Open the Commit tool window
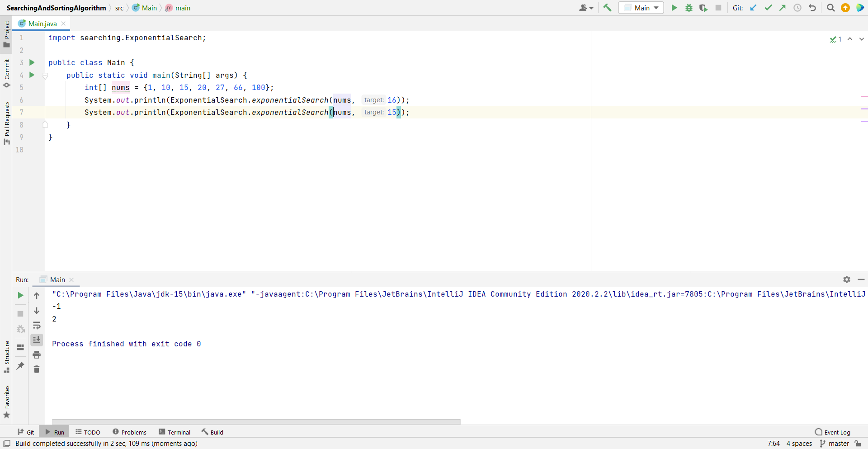This screenshot has width=868, height=449. point(6,74)
